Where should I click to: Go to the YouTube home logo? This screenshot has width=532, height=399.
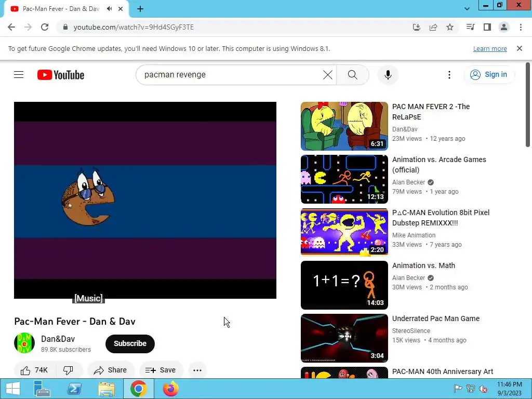(61, 75)
